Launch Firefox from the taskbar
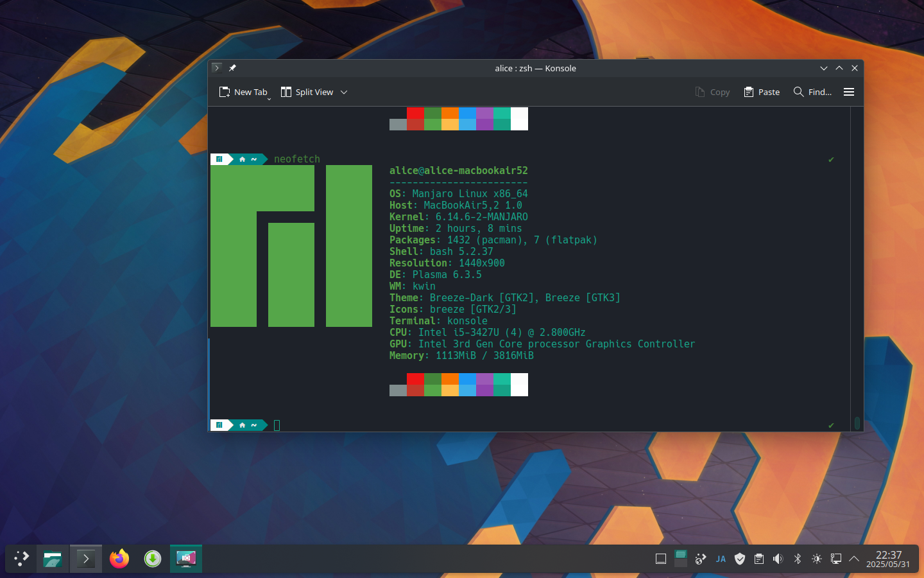This screenshot has width=924, height=578. coord(119,559)
